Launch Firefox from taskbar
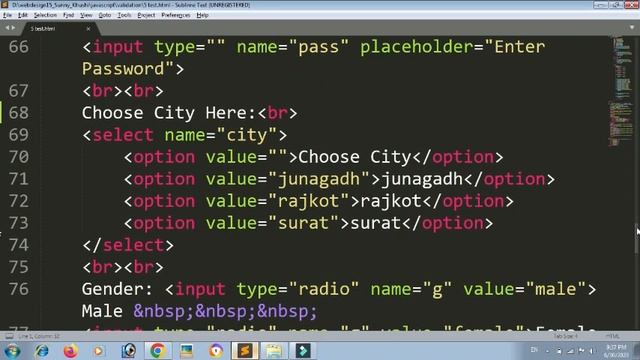Viewport: 640px width, 360px height. [x=71, y=351]
